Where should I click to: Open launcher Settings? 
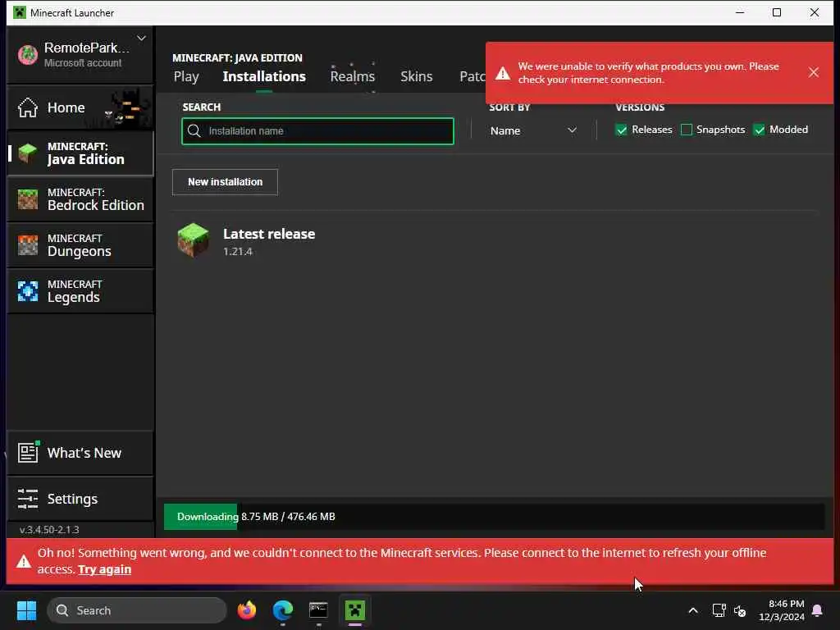(x=80, y=499)
